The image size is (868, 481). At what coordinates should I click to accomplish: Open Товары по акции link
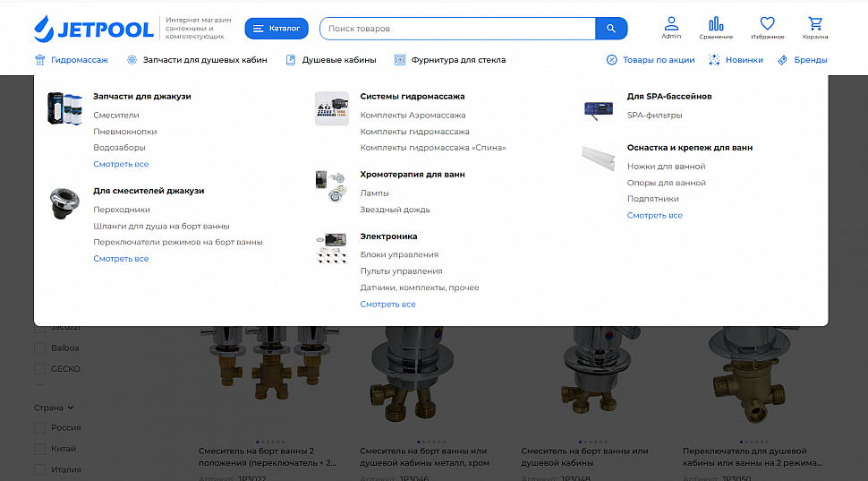click(659, 60)
